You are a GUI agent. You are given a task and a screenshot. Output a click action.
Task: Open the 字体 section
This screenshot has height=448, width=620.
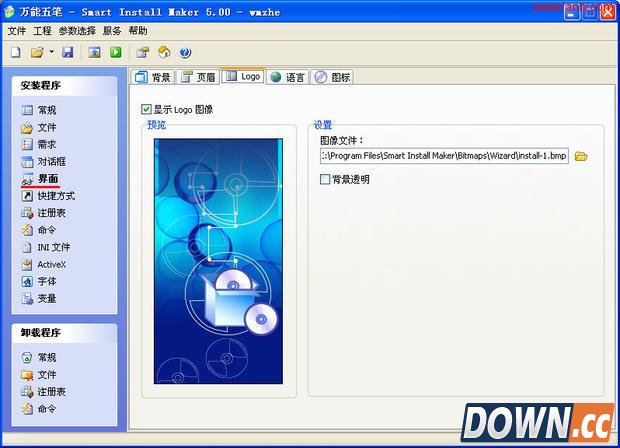click(39, 282)
